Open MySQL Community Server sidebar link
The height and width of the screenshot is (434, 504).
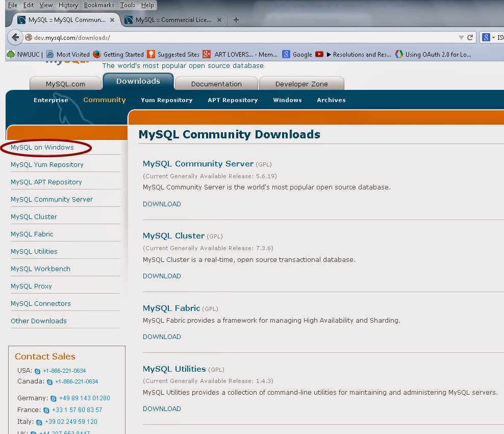click(52, 200)
